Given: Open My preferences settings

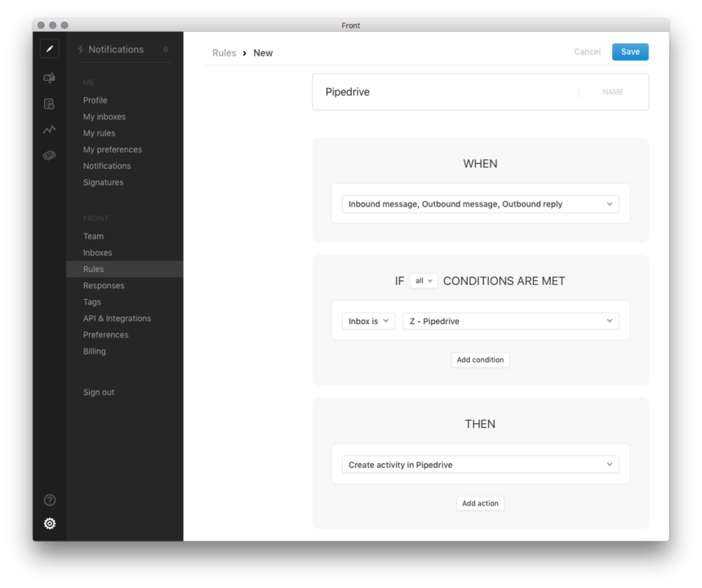Looking at the screenshot, I should (113, 149).
